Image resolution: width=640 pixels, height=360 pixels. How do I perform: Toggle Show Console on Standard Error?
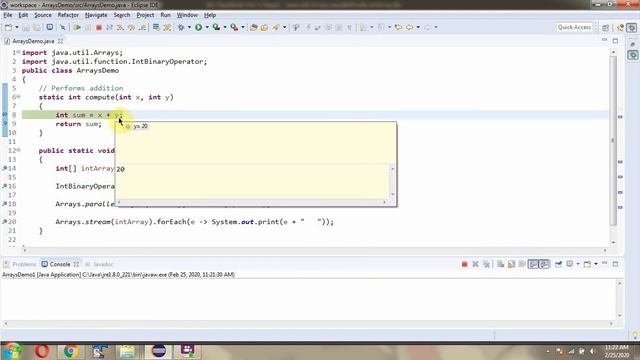click(x=544, y=264)
